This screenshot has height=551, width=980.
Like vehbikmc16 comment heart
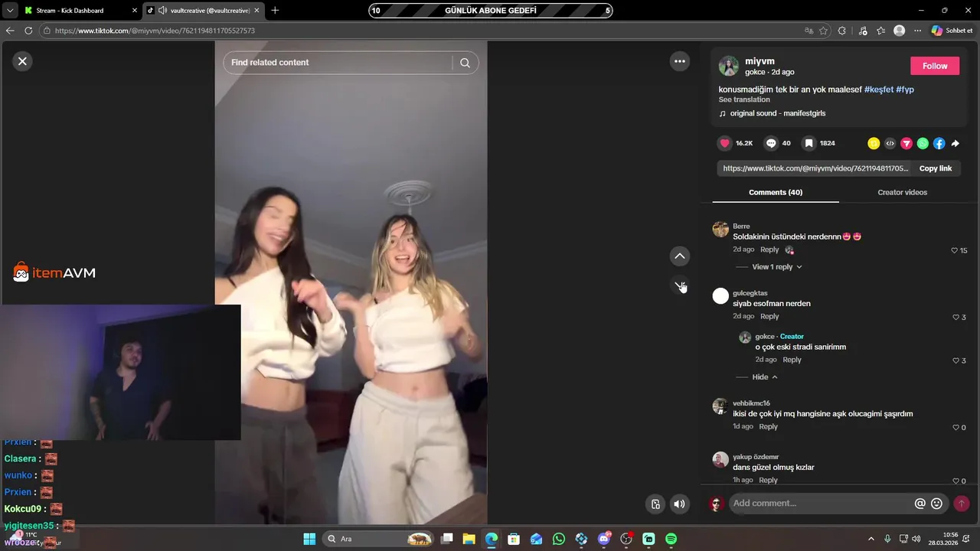coord(955,427)
